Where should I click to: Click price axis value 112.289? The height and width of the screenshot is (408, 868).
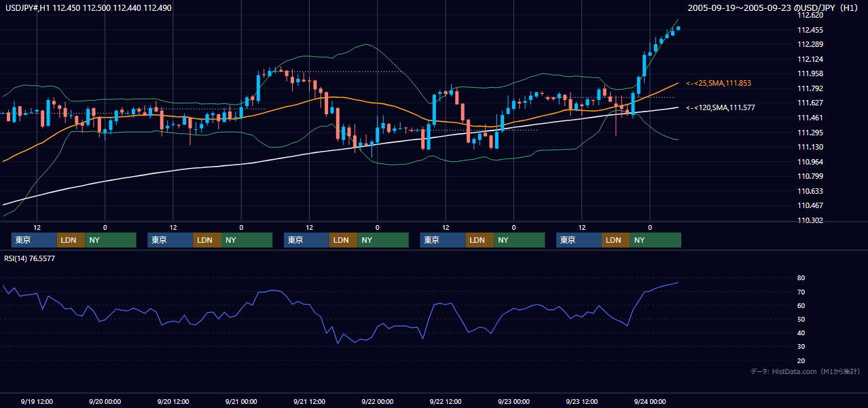click(x=810, y=44)
